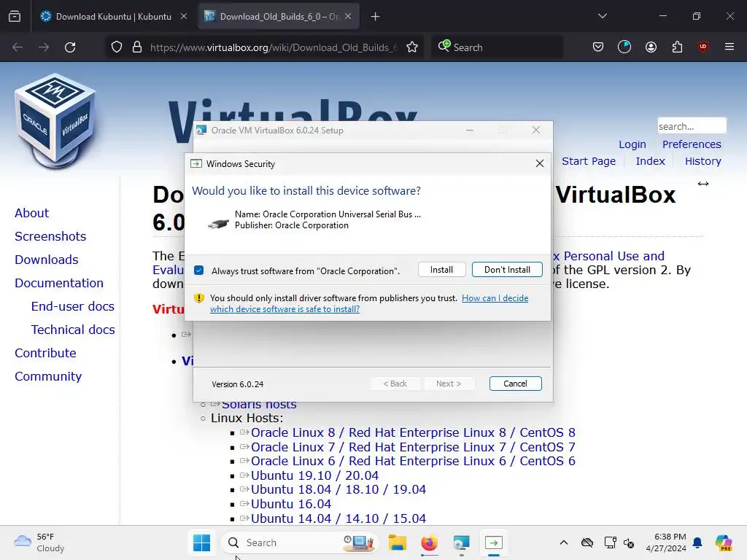Go back to the previous page

coord(18,47)
